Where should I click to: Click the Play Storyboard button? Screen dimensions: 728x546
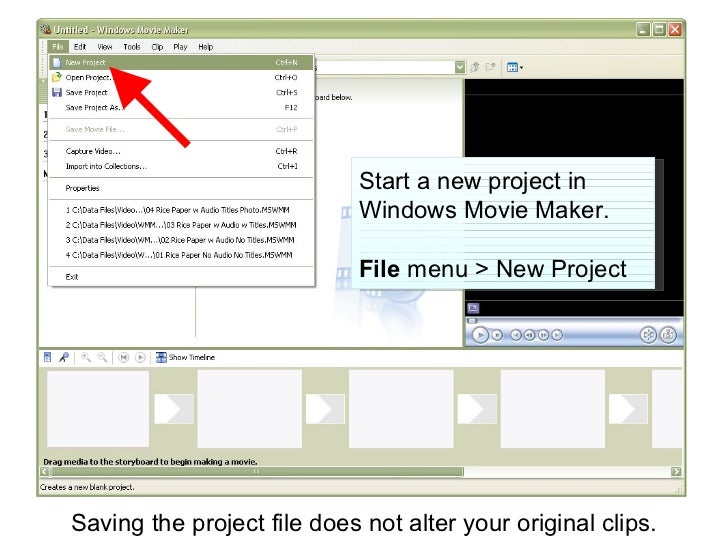(x=140, y=358)
